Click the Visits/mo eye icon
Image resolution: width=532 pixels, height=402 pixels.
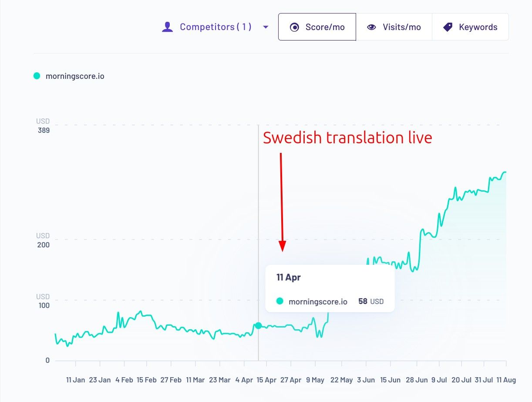(x=371, y=27)
